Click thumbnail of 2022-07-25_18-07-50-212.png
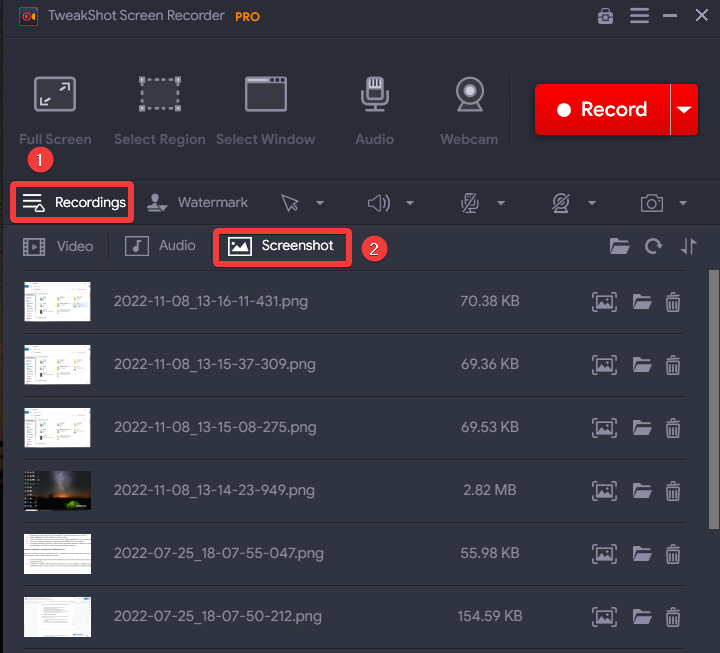720x653 pixels. (x=57, y=617)
